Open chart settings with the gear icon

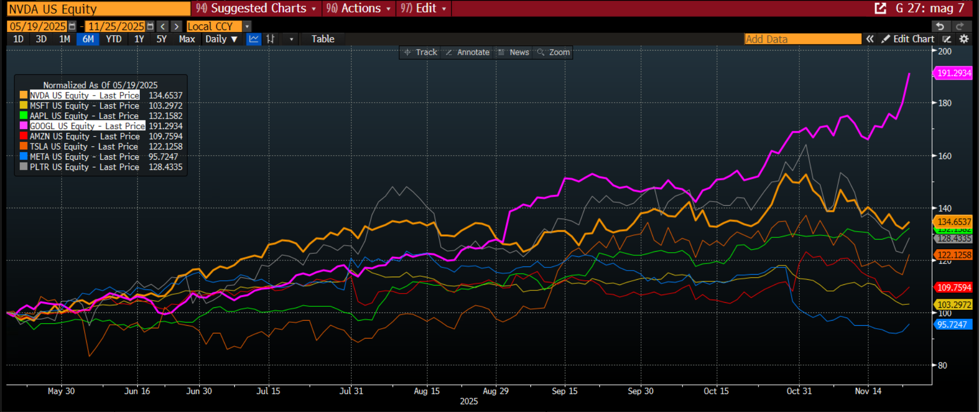click(x=964, y=39)
